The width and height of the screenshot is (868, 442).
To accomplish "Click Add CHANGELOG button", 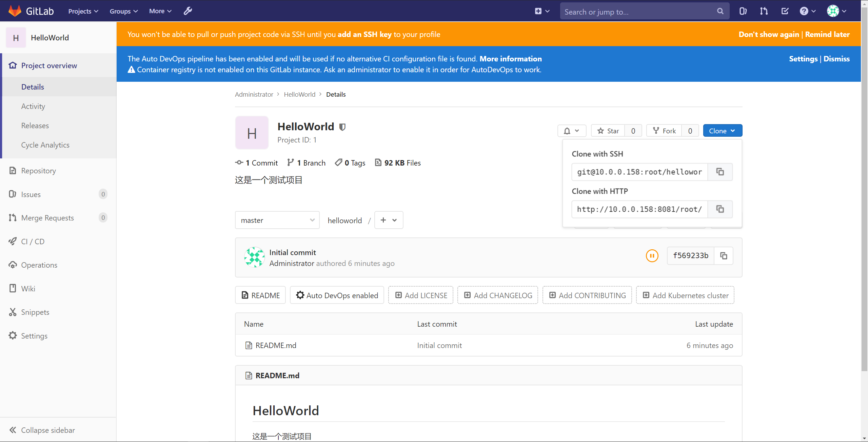I will [x=498, y=295].
